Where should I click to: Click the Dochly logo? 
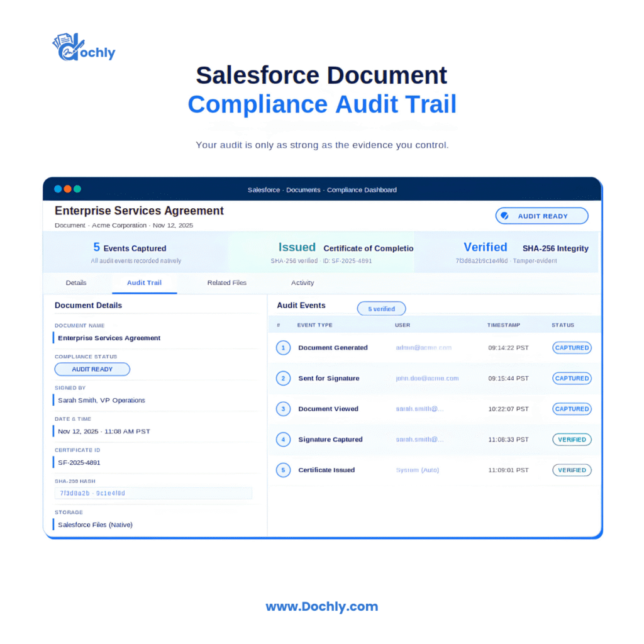point(84,48)
